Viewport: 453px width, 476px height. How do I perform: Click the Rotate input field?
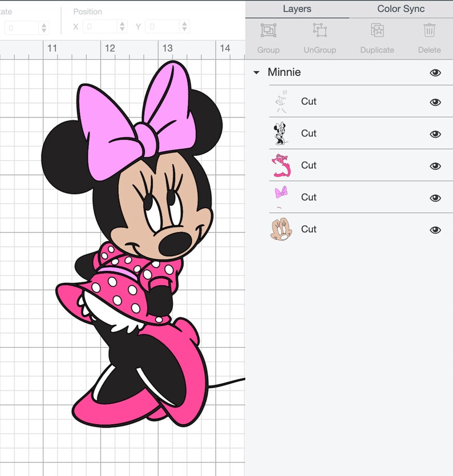[x=21, y=28]
